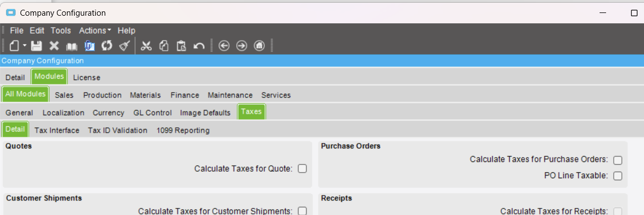The width and height of the screenshot is (644, 215).
Task: Save the company configuration via floppy icon
Action: point(36,45)
